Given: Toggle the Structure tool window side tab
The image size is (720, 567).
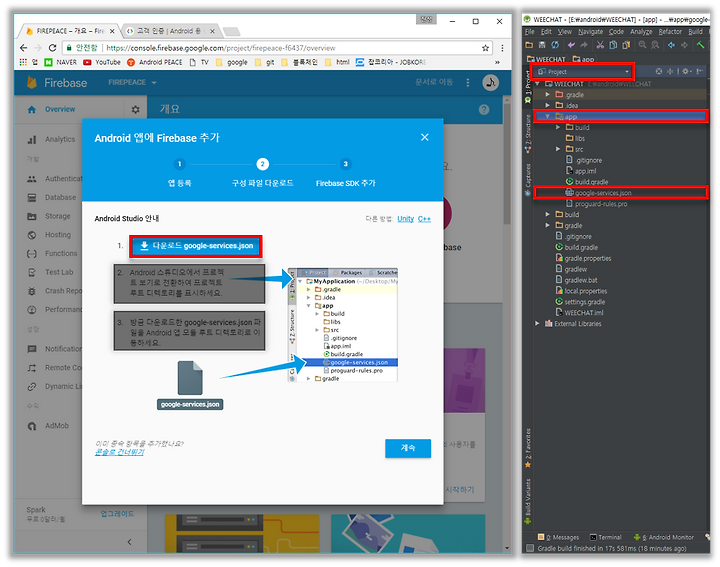Looking at the screenshot, I should (528, 132).
